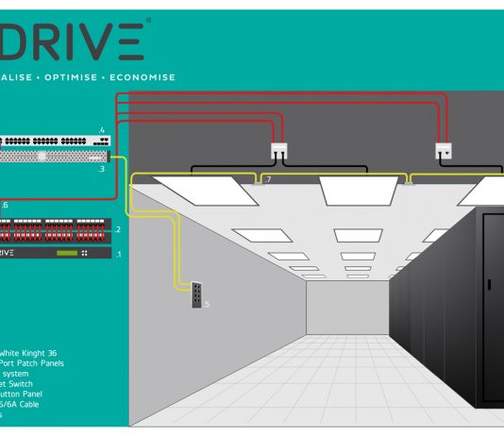This screenshot has width=504, height=436.
Task: Click the DRIVE logo text
Action: tap(72, 42)
